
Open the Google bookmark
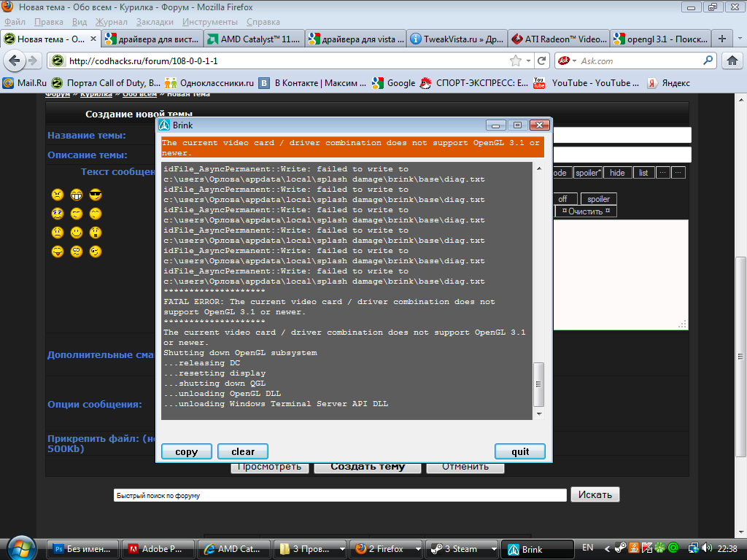[x=394, y=83]
